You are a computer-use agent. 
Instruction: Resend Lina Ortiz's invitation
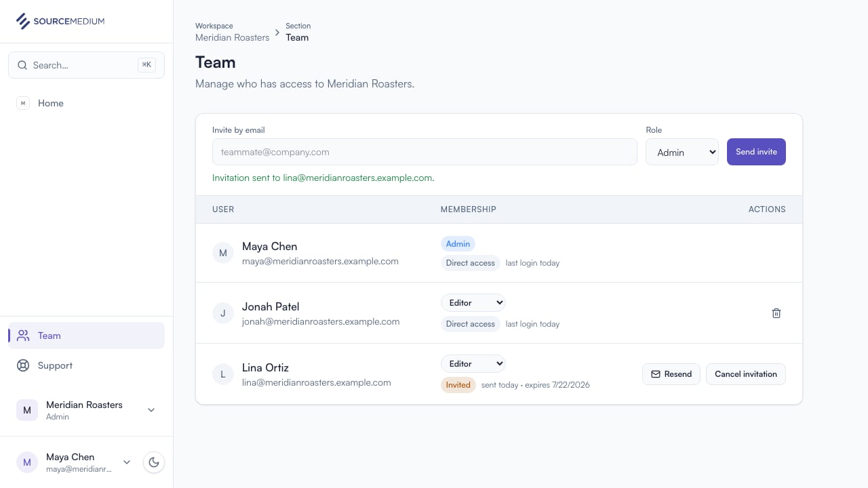tap(671, 374)
